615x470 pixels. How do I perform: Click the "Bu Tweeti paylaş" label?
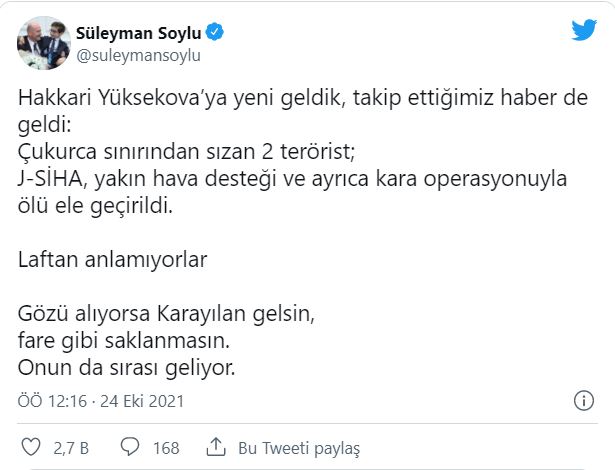pos(297,446)
